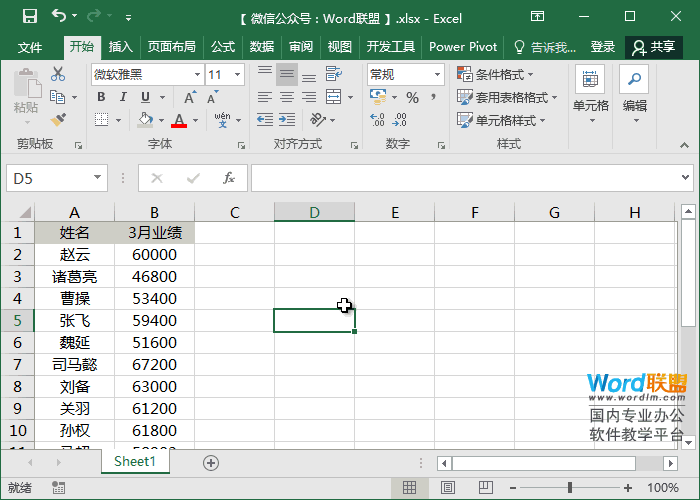Open 套用表格格式 table format menu

(x=507, y=97)
